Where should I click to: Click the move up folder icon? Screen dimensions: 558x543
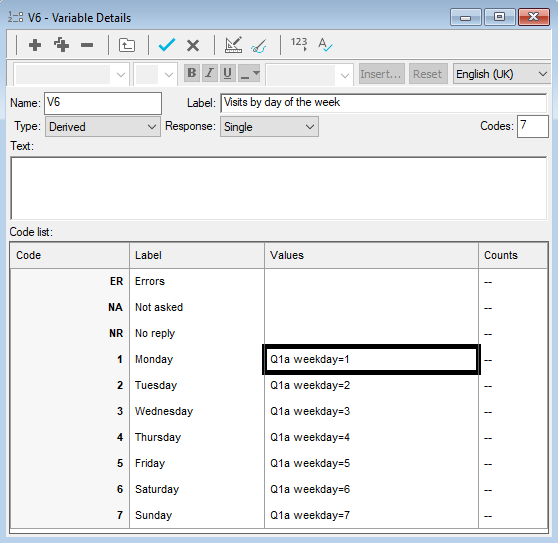click(x=127, y=45)
